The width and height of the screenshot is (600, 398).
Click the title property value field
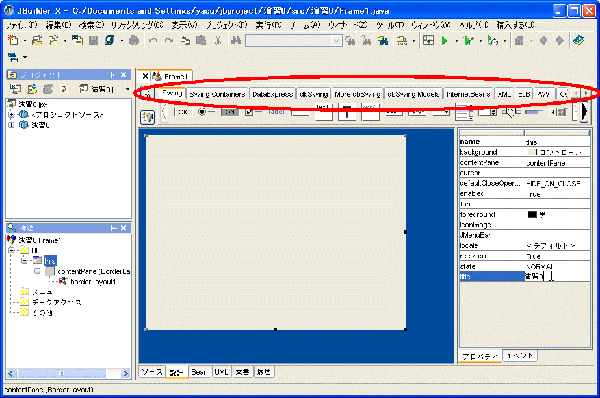[557, 276]
